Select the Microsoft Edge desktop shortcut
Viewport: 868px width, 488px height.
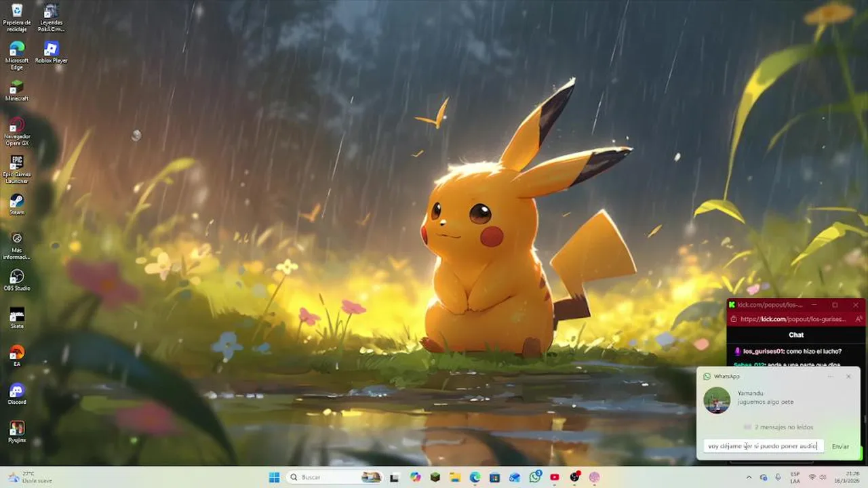pyautogui.click(x=17, y=56)
